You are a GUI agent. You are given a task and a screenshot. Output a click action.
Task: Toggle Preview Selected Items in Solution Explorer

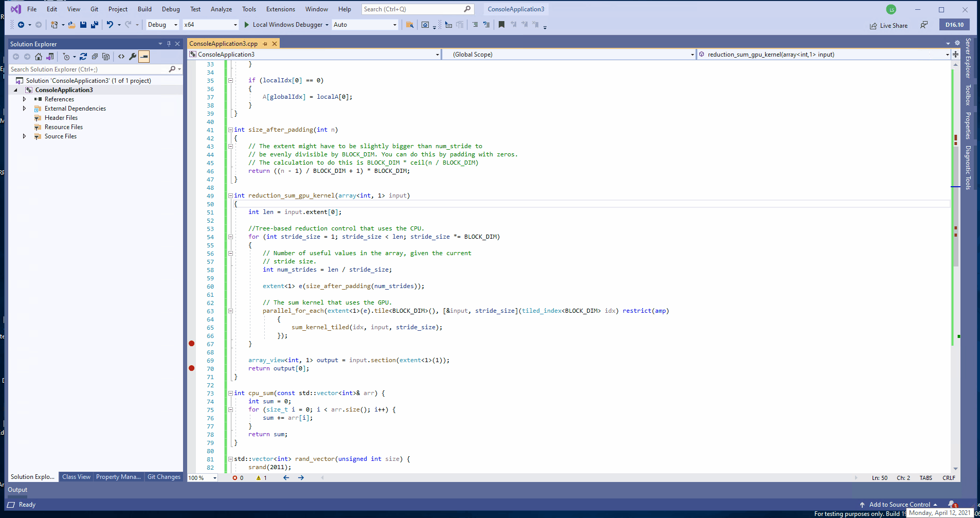pyautogui.click(x=144, y=57)
